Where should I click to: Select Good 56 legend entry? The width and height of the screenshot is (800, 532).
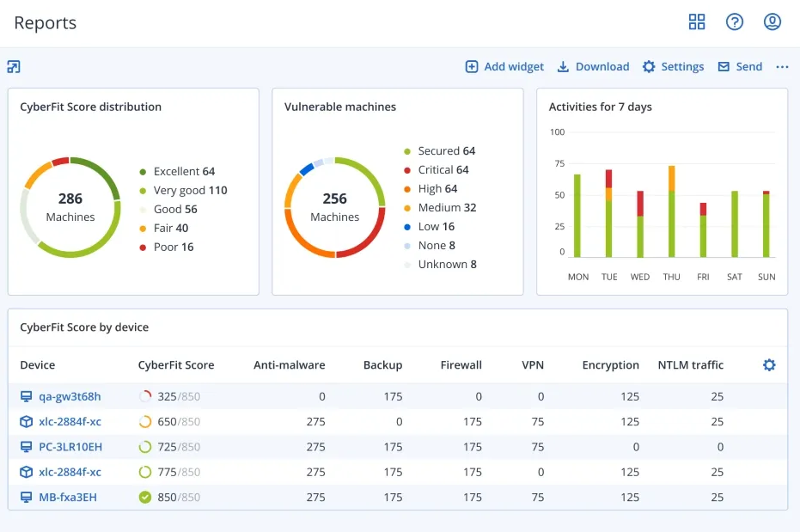168,209
